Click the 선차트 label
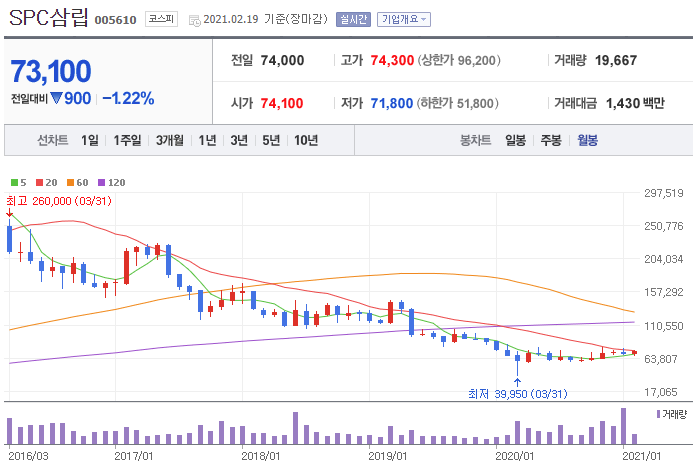Image resolution: width=693 pixels, height=469 pixels. 53,141
